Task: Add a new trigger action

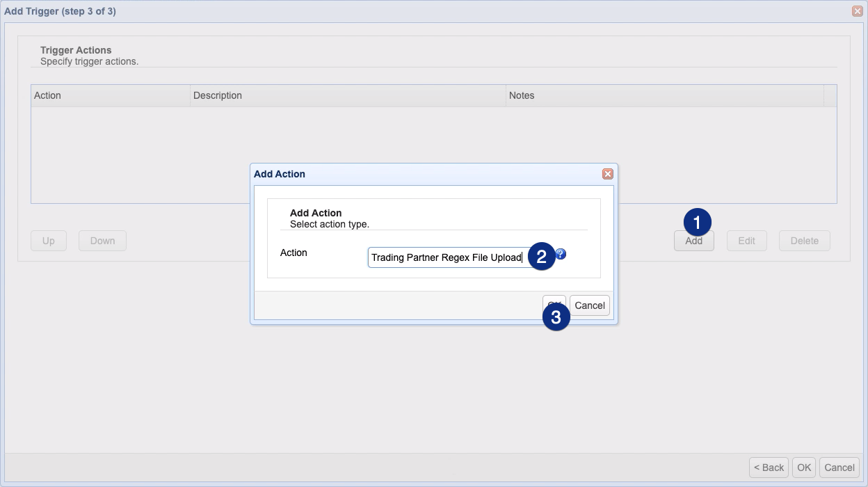Action: 693,240
